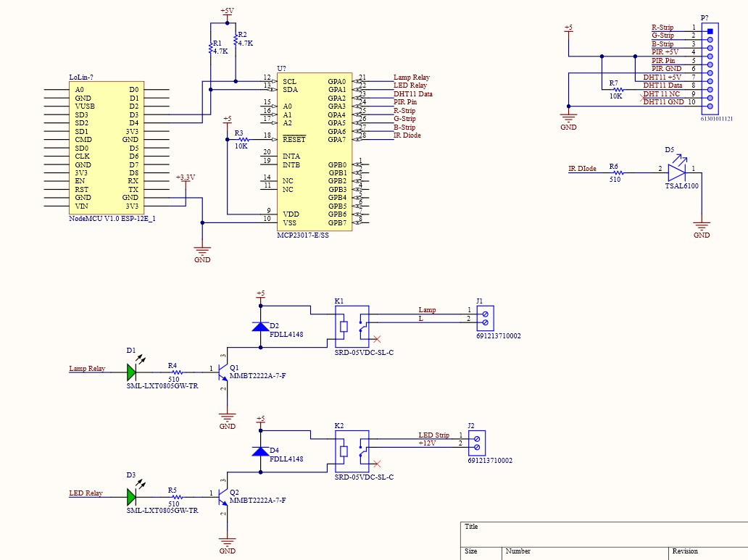Click the no-connect X on DHT11 NC
The image size is (748, 560).
pos(644,98)
